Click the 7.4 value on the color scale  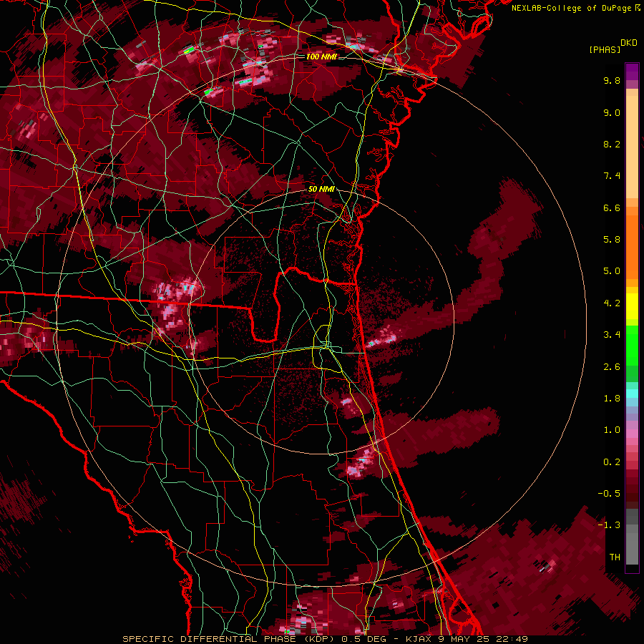pyautogui.click(x=612, y=176)
